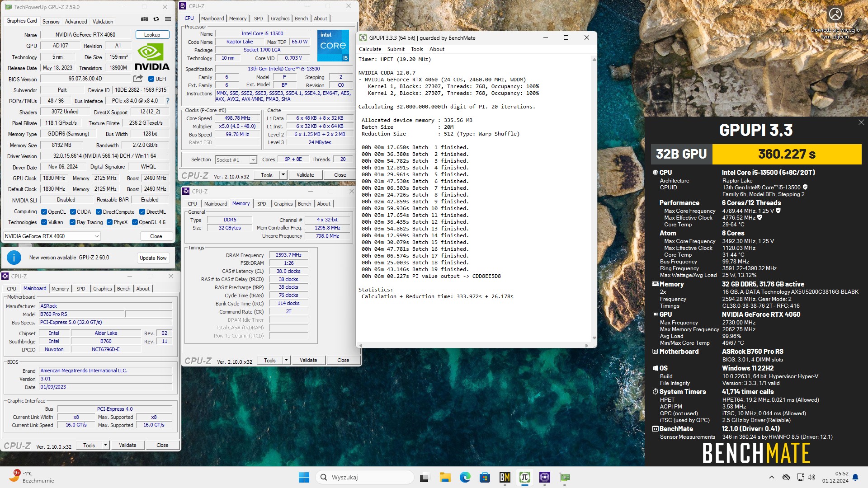Screen dimensions: 868x488
Task: Click Close in the CPU-Z Mainboard window
Action: tap(162, 445)
